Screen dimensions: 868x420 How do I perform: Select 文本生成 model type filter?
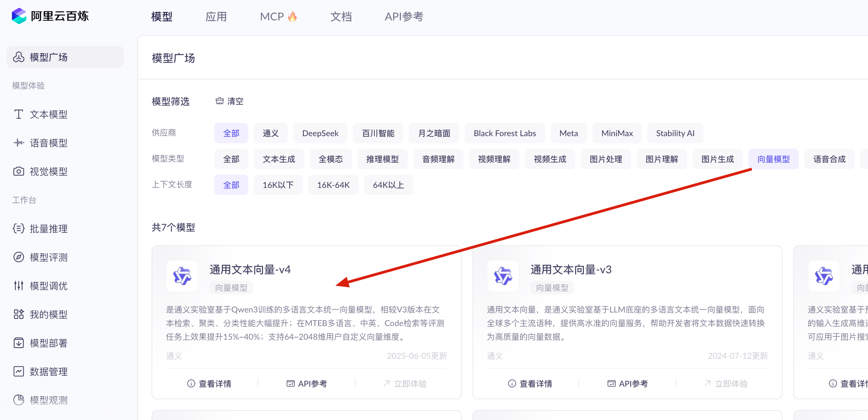click(x=278, y=159)
